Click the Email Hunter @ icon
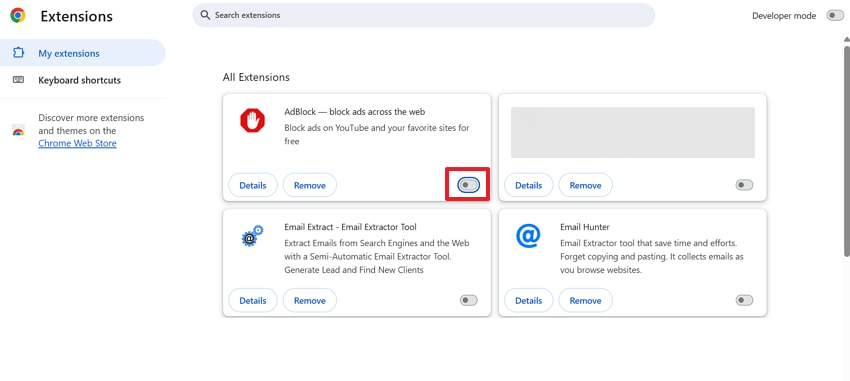The image size is (850, 381). pyautogui.click(x=528, y=236)
